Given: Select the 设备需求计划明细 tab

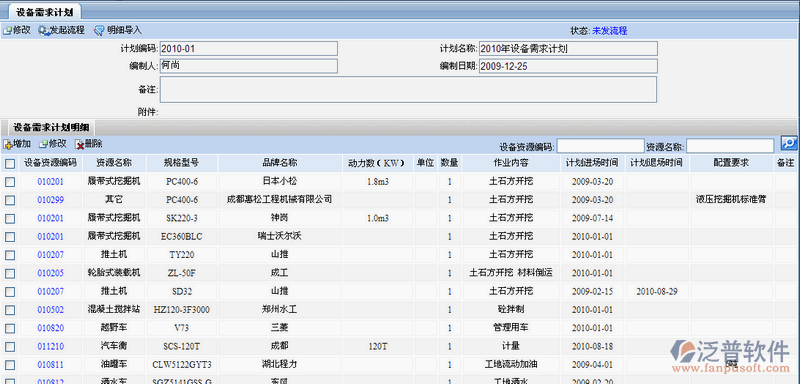Looking at the screenshot, I should pos(51,127).
